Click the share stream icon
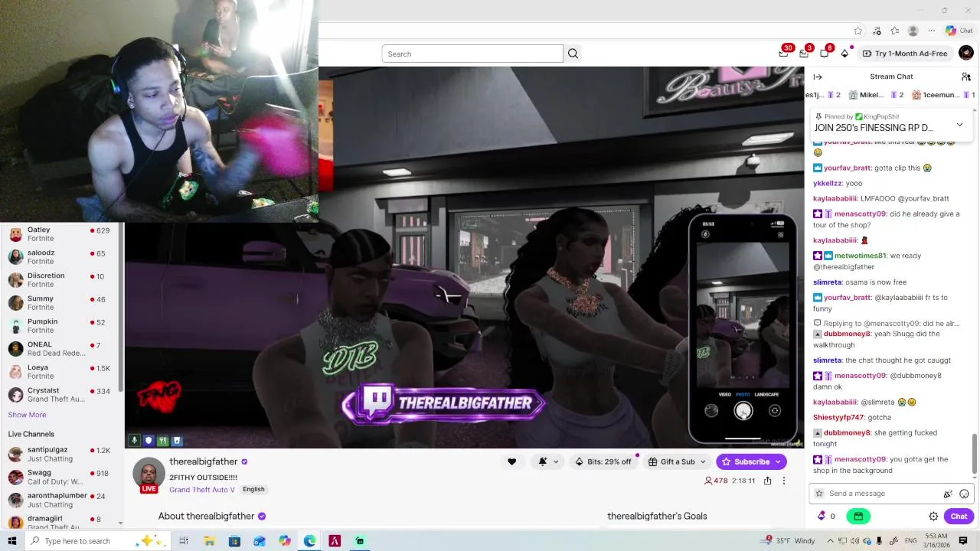 point(767,481)
